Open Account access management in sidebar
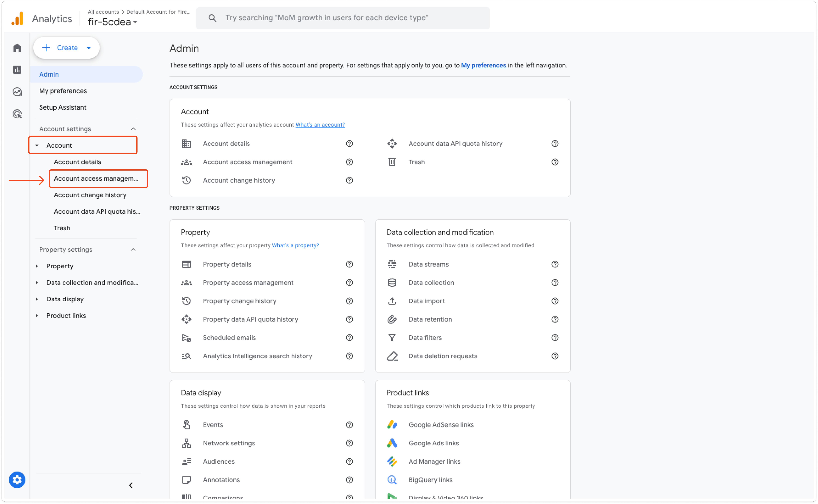 pyautogui.click(x=96, y=179)
